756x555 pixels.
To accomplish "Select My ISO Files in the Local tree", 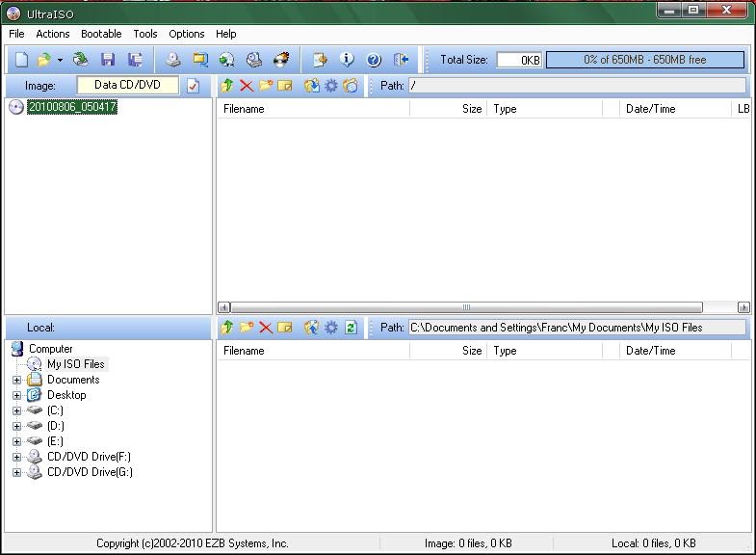I will (76, 364).
